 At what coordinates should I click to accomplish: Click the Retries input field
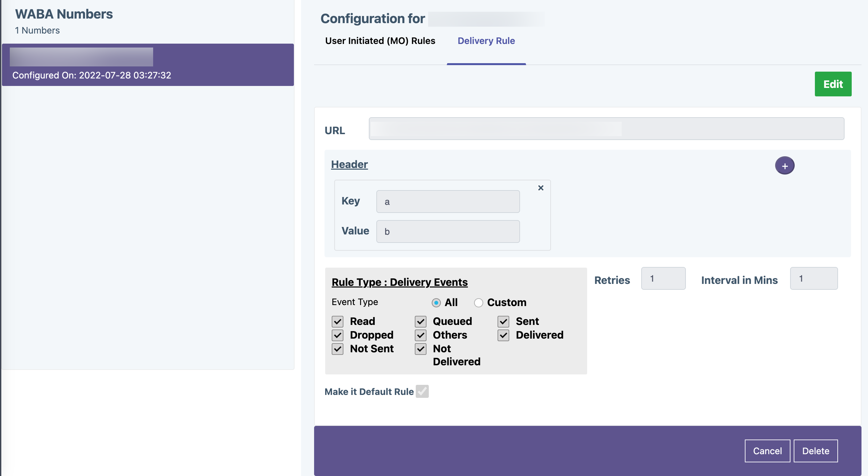[x=663, y=279]
